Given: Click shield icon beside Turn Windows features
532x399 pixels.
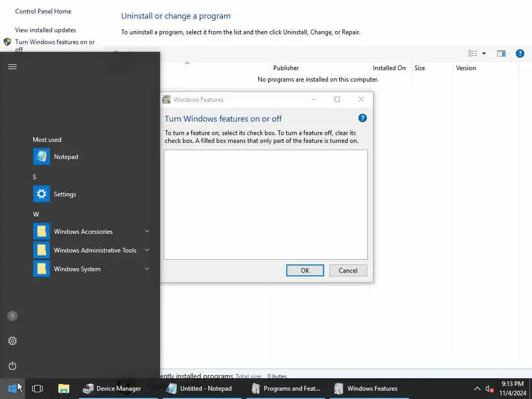Looking at the screenshot, I should (7, 42).
